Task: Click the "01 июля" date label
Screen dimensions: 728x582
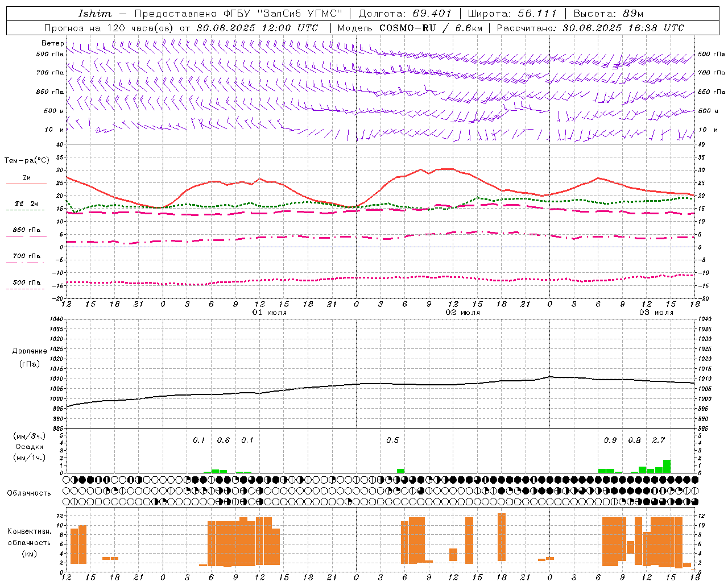Action: coord(270,313)
